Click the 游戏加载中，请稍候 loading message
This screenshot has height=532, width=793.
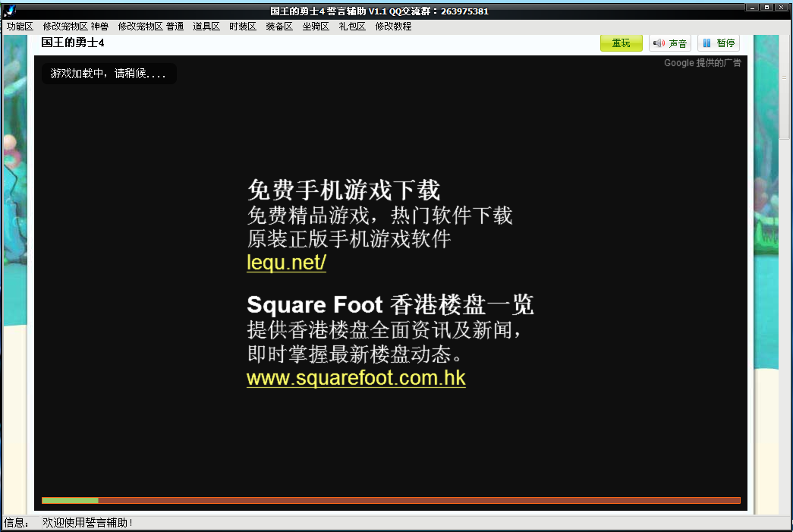coord(109,74)
